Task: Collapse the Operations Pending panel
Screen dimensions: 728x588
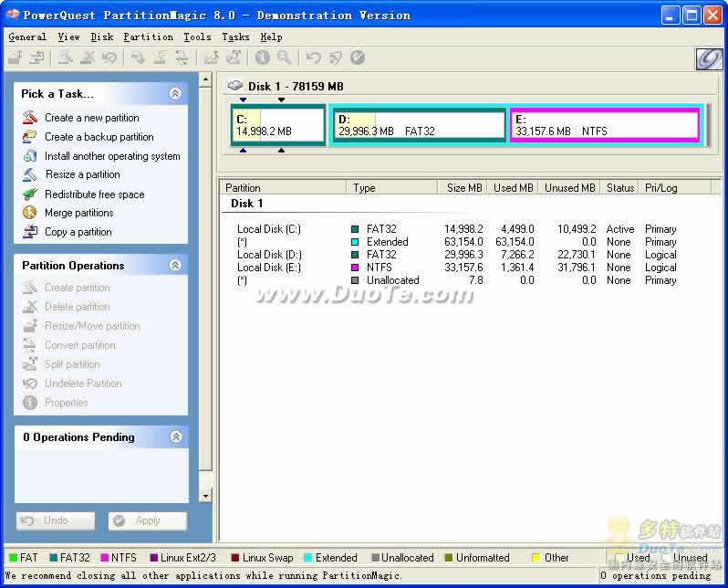Action: (x=176, y=436)
